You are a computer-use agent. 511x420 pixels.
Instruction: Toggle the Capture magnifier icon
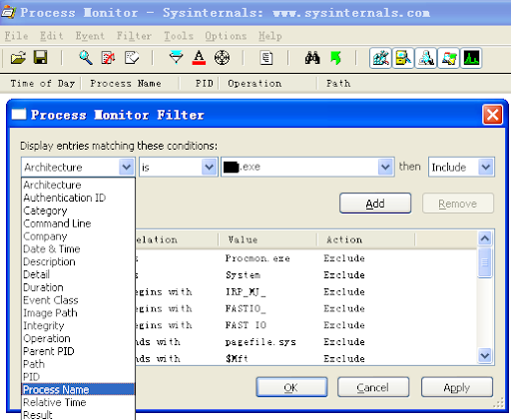[x=86, y=58]
